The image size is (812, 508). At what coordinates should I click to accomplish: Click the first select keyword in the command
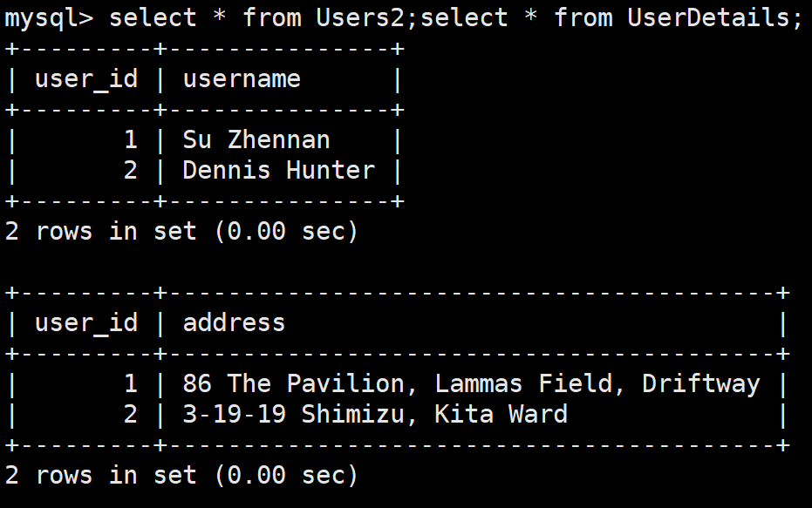click(153, 17)
